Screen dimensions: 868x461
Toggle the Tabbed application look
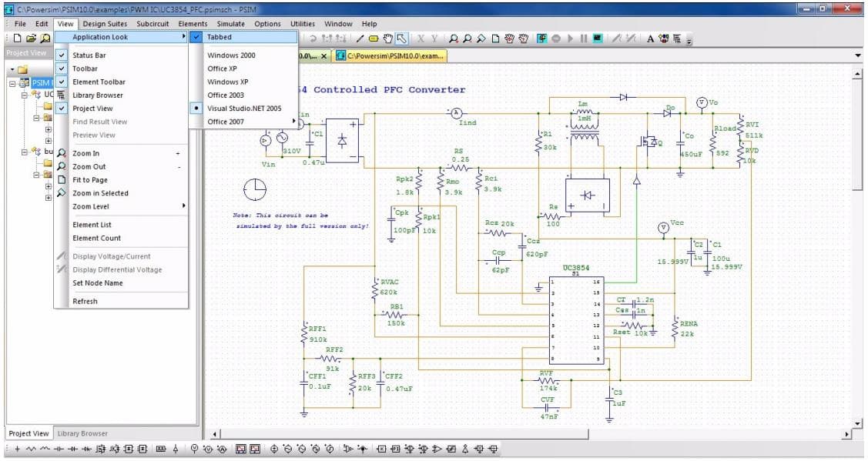[x=243, y=37]
